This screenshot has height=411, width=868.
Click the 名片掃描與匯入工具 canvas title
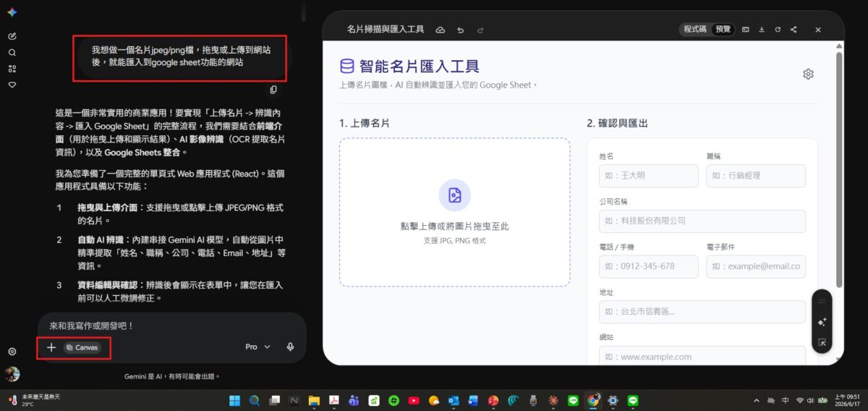point(386,30)
